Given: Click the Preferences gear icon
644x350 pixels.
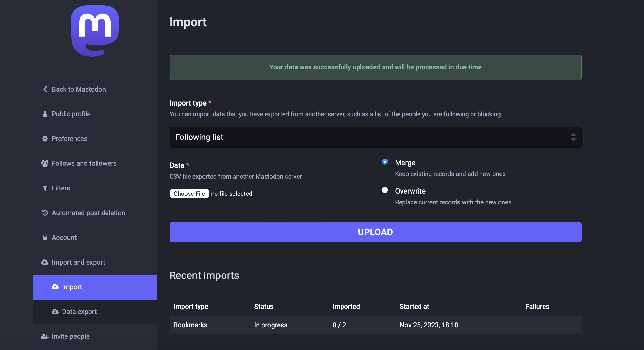Looking at the screenshot, I should coord(45,139).
